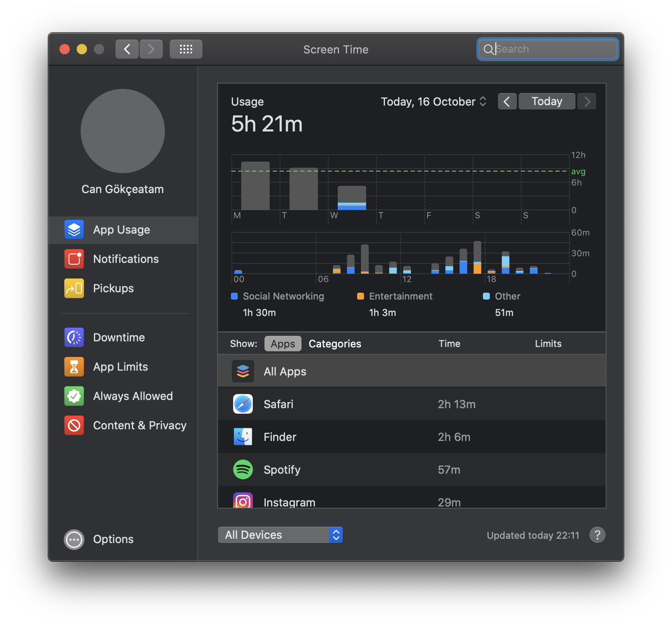This screenshot has width=672, height=625.
Task: Click Finder's 2h 6m time value
Action: point(454,437)
